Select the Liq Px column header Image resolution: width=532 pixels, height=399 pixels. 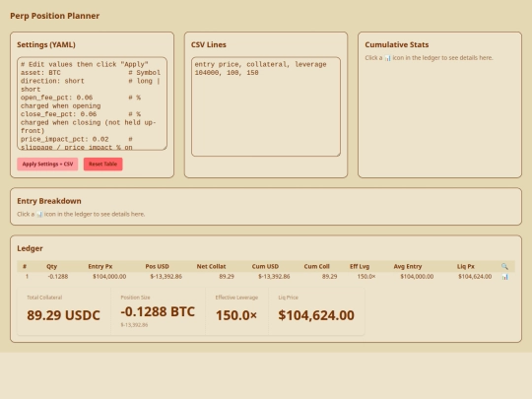(x=465, y=266)
